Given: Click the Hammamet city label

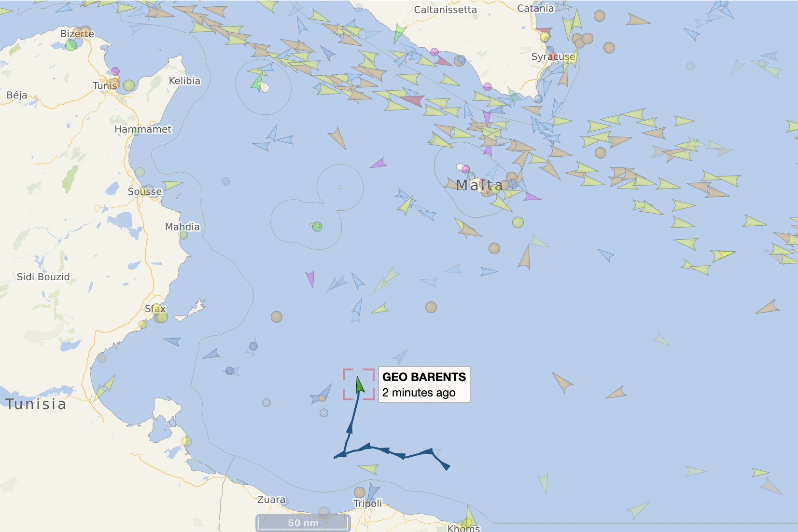Looking at the screenshot, I should click(x=143, y=129).
